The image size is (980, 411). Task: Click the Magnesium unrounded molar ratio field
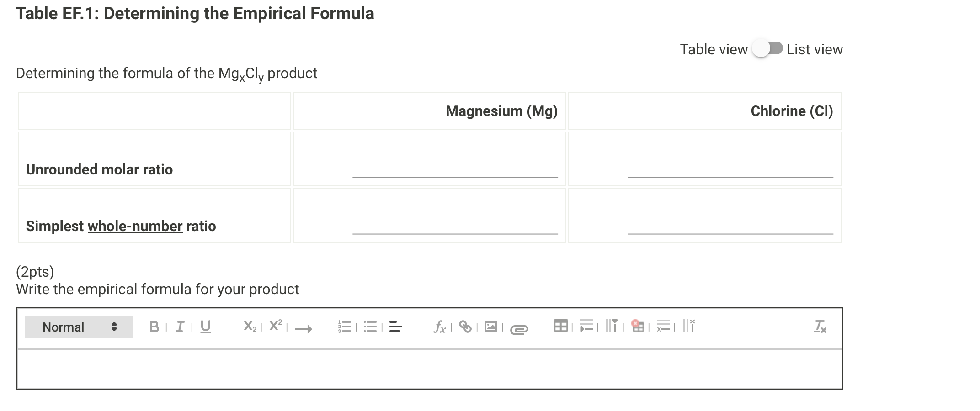click(455, 170)
